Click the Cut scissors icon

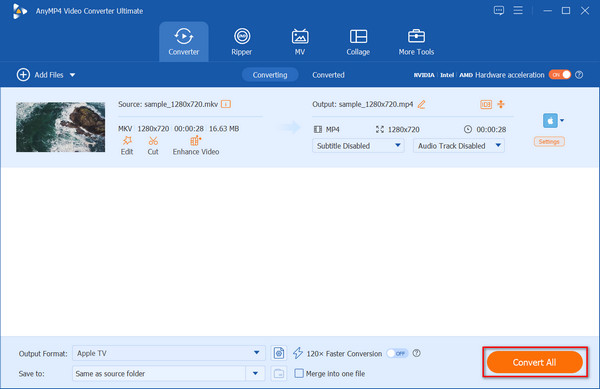click(x=153, y=141)
